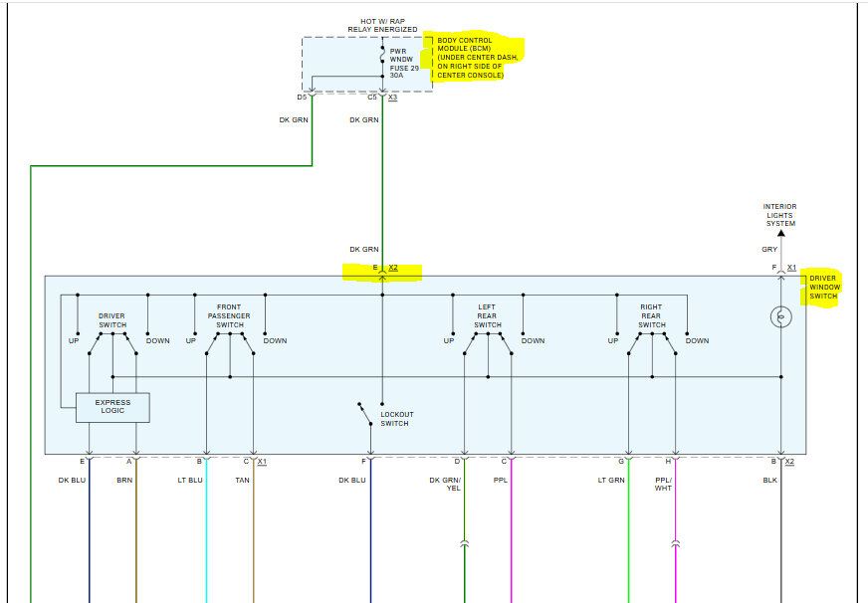Select the RIGHT REAR SWITCH label
The image size is (868, 603).
pos(652,315)
